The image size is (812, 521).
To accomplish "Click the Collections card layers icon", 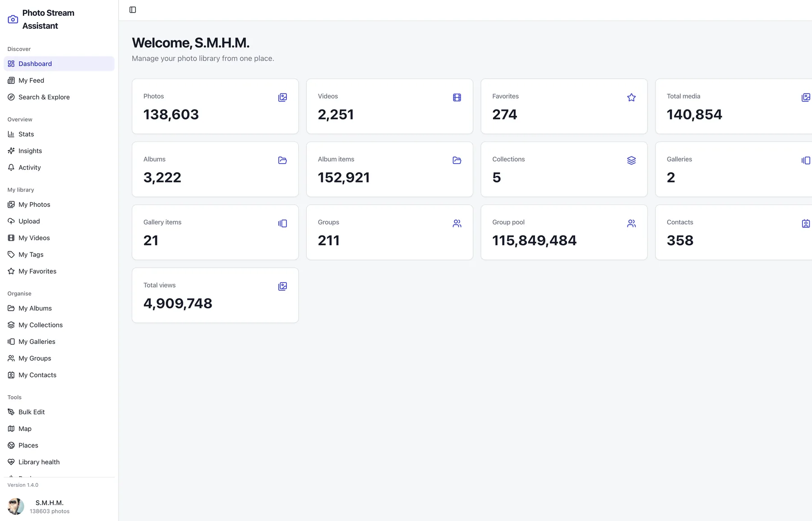I will point(632,160).
